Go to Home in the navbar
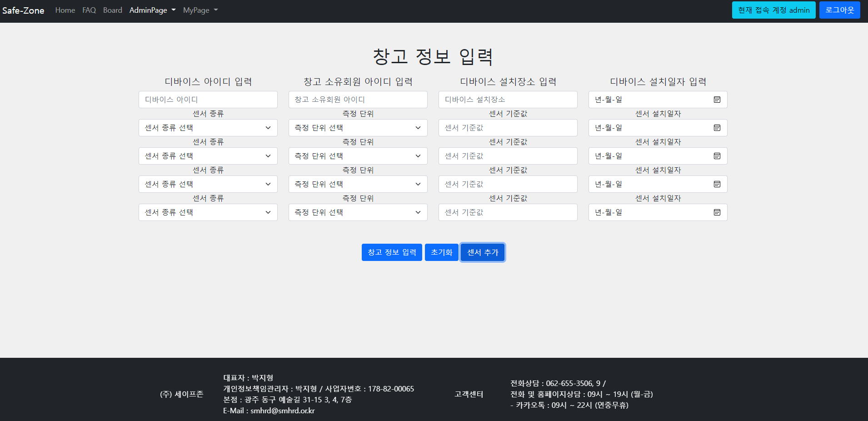The width and height of the screenshot is (868, 421). (x=65, y=10)
